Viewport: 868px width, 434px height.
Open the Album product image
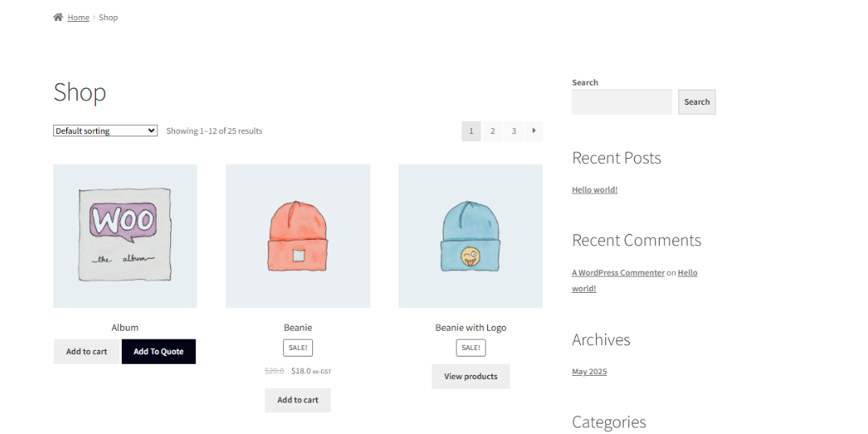[x=125, y=236]
